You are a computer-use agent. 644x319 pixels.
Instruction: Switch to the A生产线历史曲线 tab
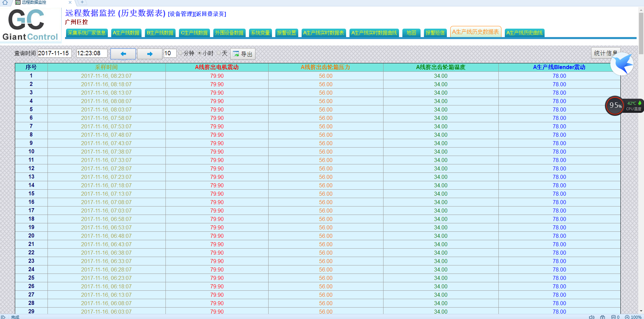[x=524, y=33]
